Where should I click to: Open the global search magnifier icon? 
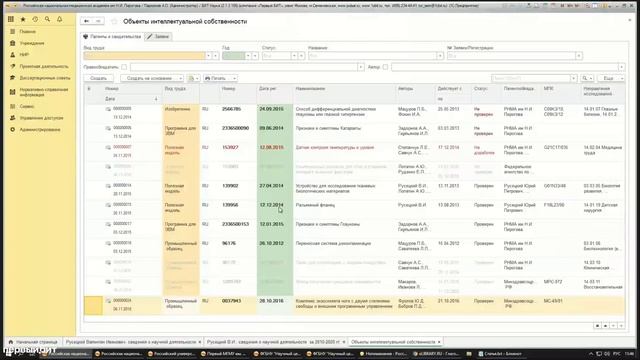tap(47, 19)
